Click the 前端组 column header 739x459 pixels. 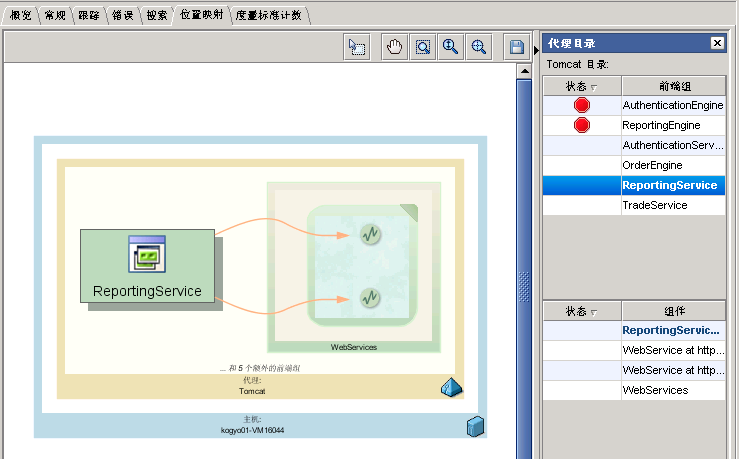point(674,86)
